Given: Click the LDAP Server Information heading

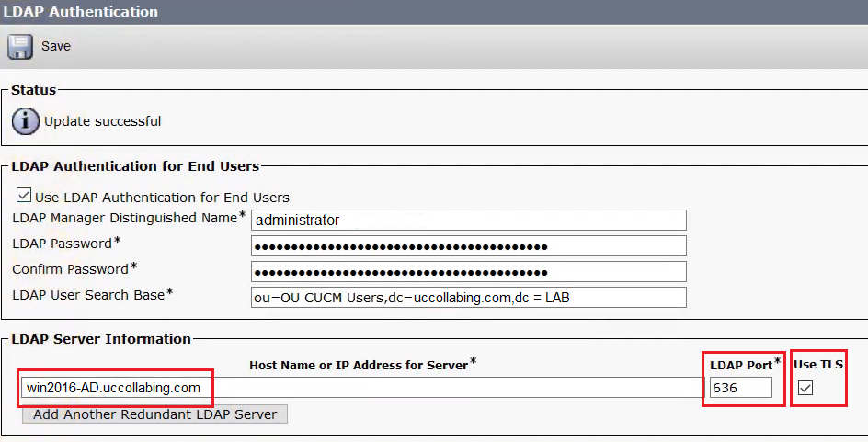Looking at the screenshot, I should [x=101, y=339].
